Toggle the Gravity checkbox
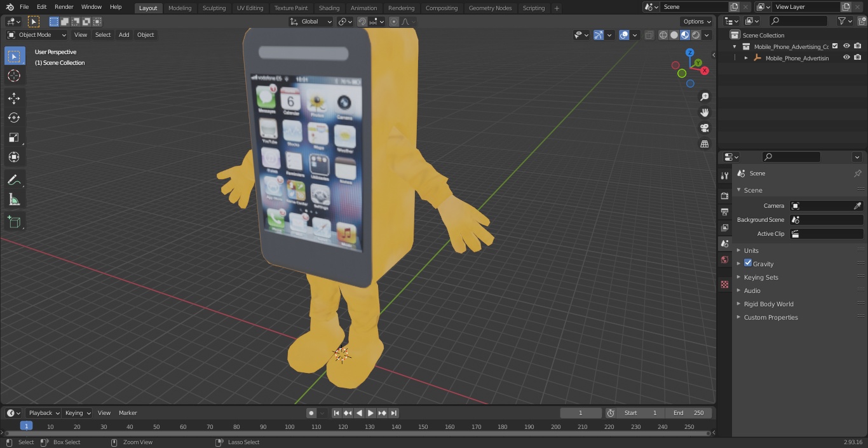 point(748,263)
